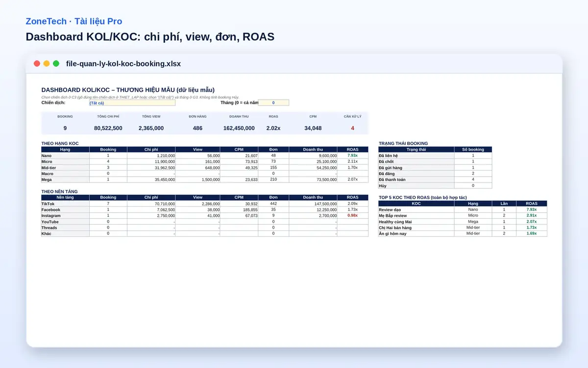Select the CPM summary value 34,048

(313, 128)
